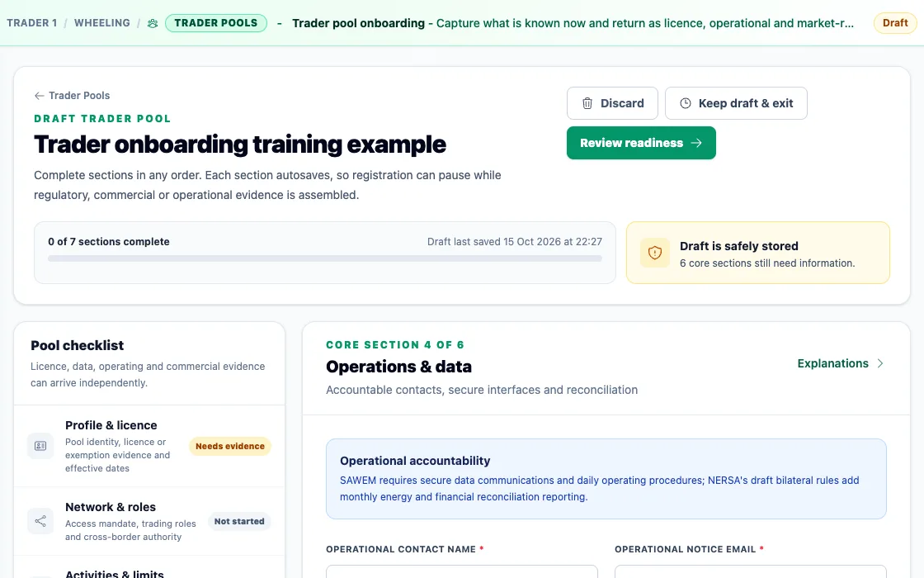Click the arrow icon on Review readiness

(x=696, y=143)
